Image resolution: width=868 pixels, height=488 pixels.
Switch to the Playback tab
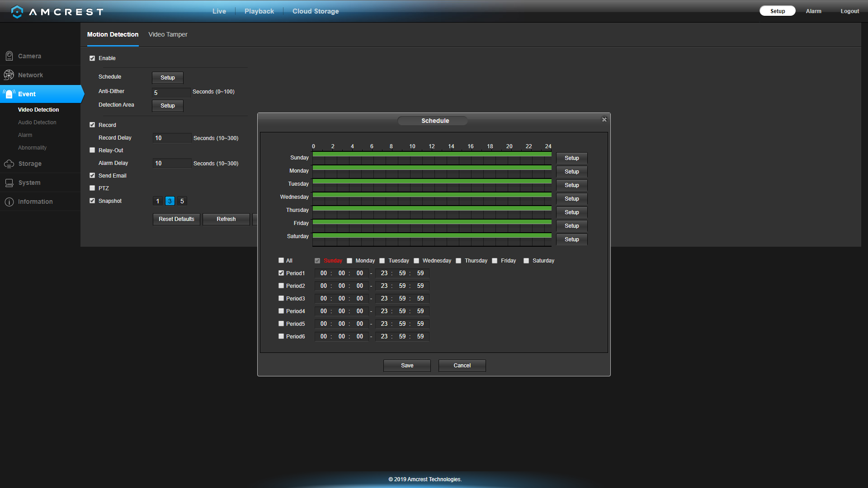tap(259, 11)
